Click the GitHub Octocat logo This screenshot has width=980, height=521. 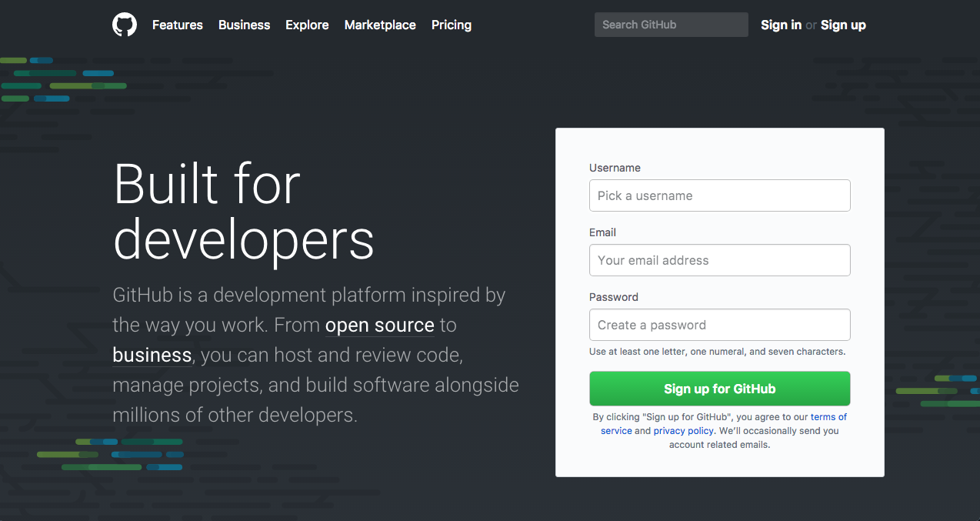(x=125, y=25)
